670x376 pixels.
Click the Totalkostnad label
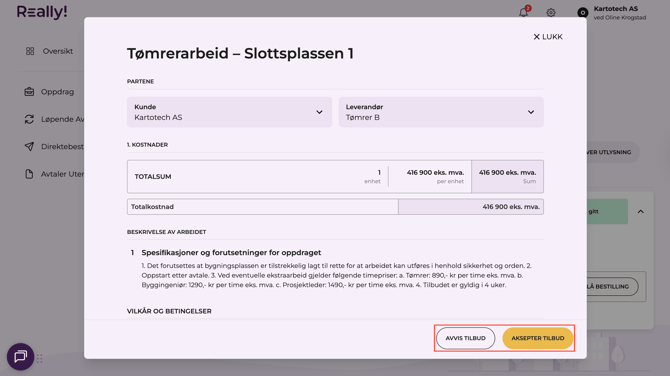coord(153,207)
